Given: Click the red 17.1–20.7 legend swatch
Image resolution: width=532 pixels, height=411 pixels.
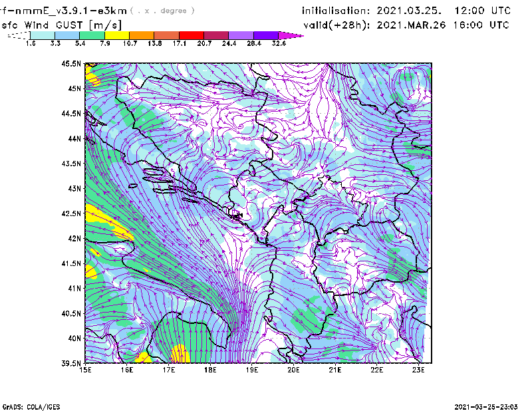Looking at the screenshot, I should (x=192, y=35).
